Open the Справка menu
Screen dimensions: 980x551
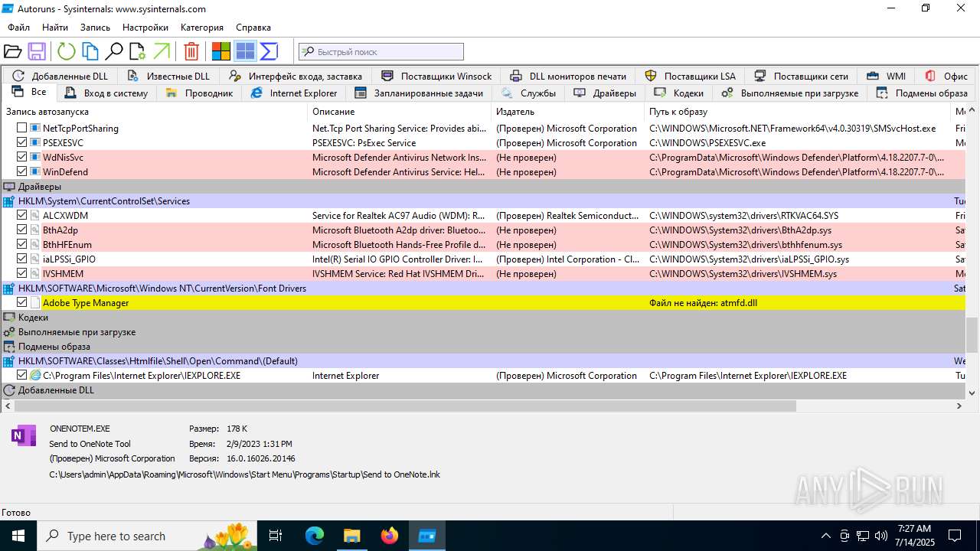point(253,27)
